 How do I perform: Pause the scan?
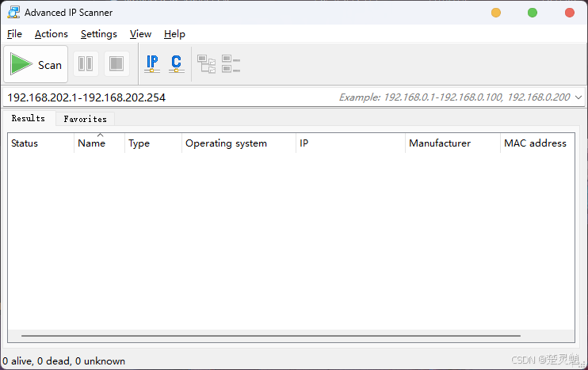pos(86,63)
